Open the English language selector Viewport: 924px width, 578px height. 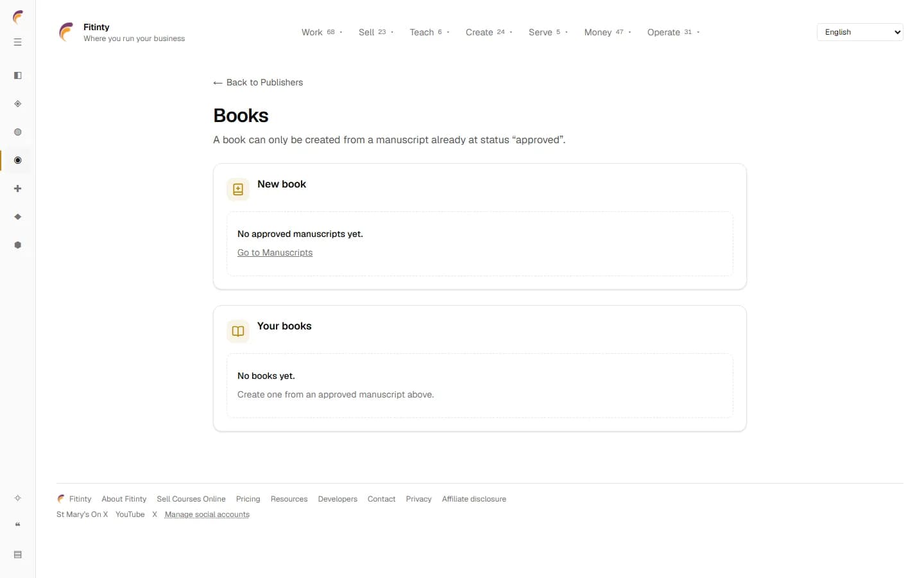pos(860,32)
